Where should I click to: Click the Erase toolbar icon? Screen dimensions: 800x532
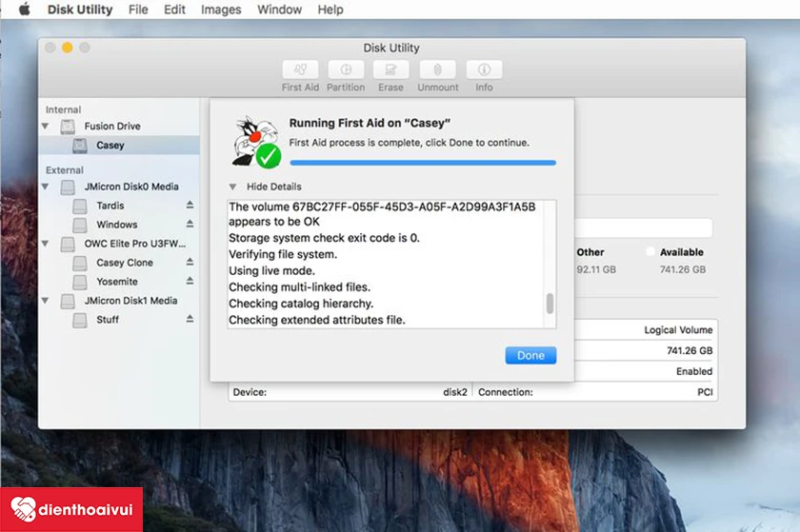pyautogui.click(x=390, y=69)
